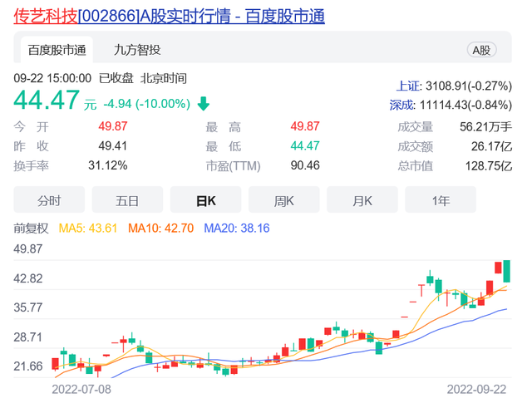
Task: Switch to the 九方智投 tab
Action: 137,50
